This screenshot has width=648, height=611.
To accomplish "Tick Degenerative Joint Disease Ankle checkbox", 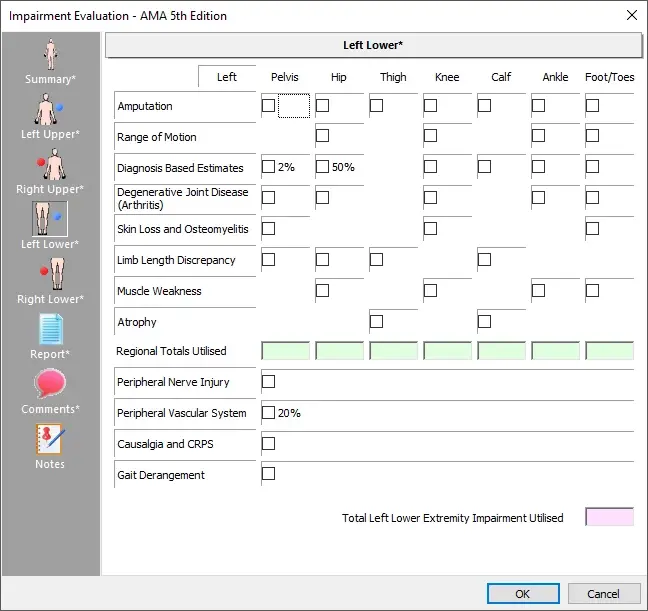I will point(538,198).
